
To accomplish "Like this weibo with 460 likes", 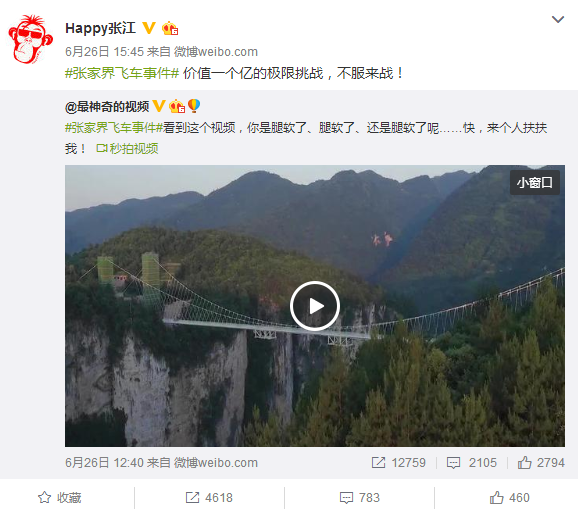I will tap(509, 498).
